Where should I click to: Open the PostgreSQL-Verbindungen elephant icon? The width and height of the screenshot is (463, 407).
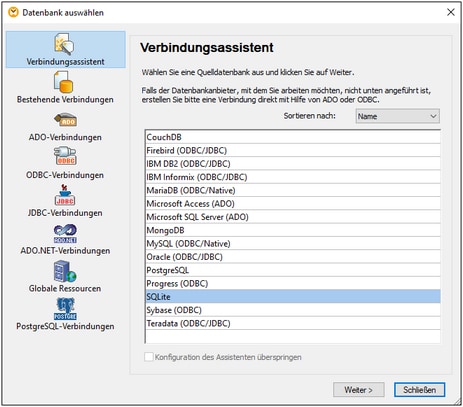click(x=65, y=309)
